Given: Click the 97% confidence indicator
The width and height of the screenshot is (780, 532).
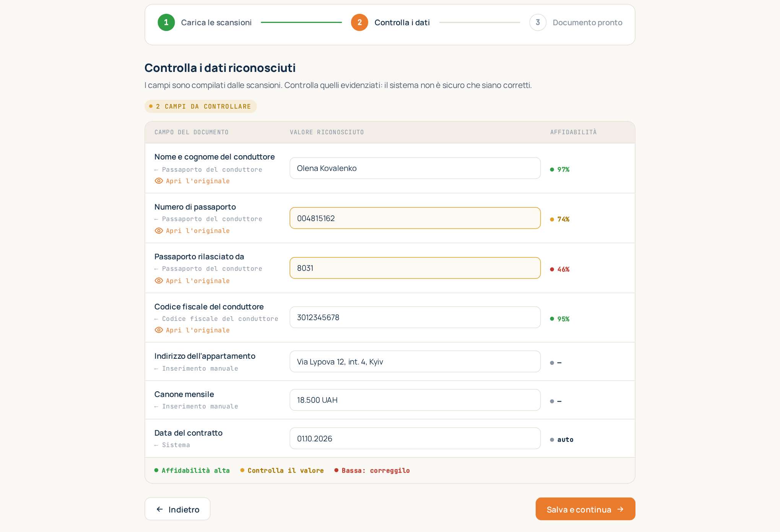Looking at the screenshot, I should pos(560,169).
